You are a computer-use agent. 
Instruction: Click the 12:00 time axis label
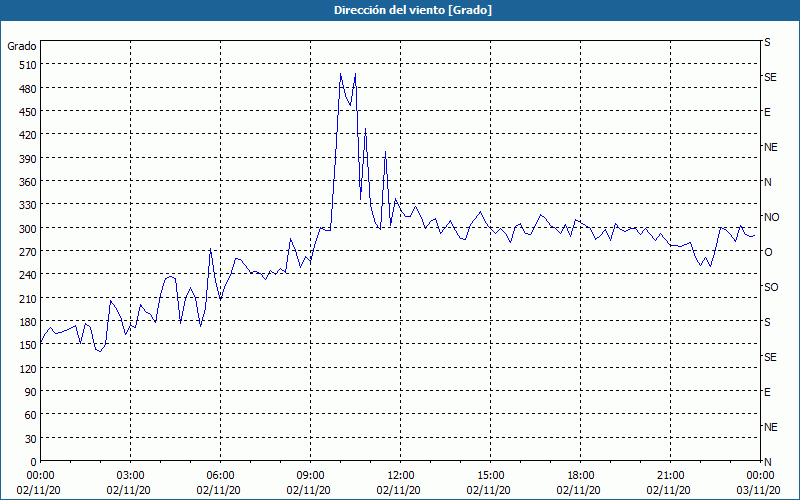pyautogui.click(x=401, y=476)
